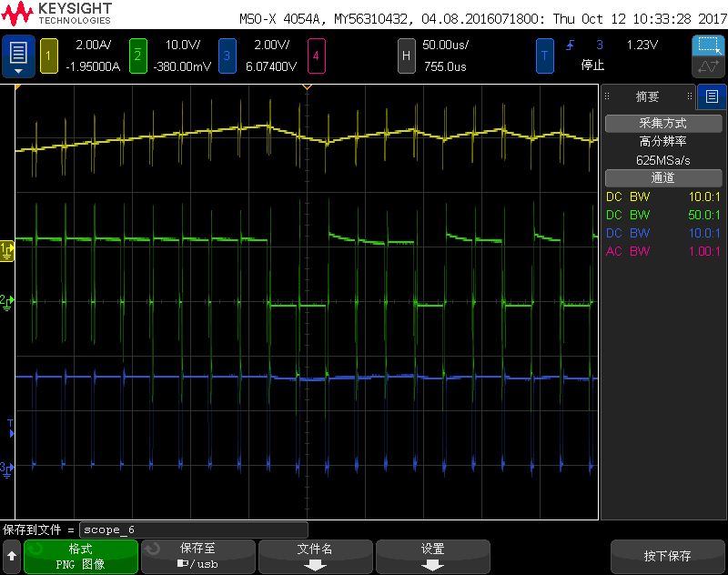Click the 高分辨率 acquisition mode text
728x575 pixels.
[x=663, y=141]
